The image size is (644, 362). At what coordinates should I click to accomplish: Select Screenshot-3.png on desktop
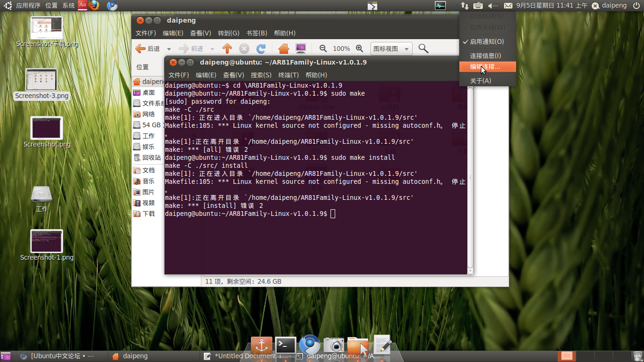(41, 83)
